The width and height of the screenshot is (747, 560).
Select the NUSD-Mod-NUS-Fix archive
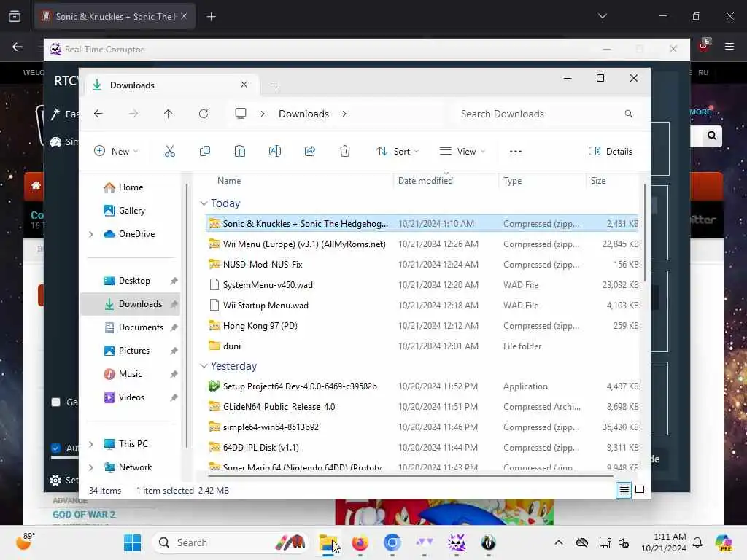(x=422, y=264)
